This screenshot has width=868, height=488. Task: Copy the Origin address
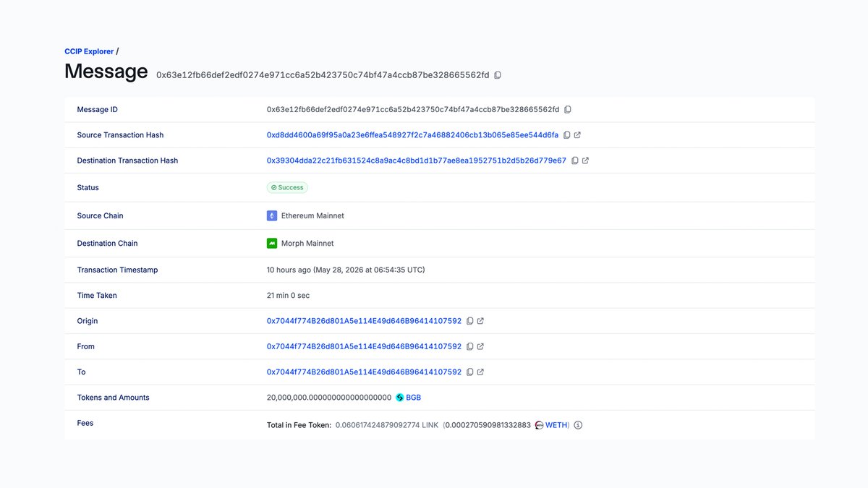pyautogui.click(x=470, y=321)
